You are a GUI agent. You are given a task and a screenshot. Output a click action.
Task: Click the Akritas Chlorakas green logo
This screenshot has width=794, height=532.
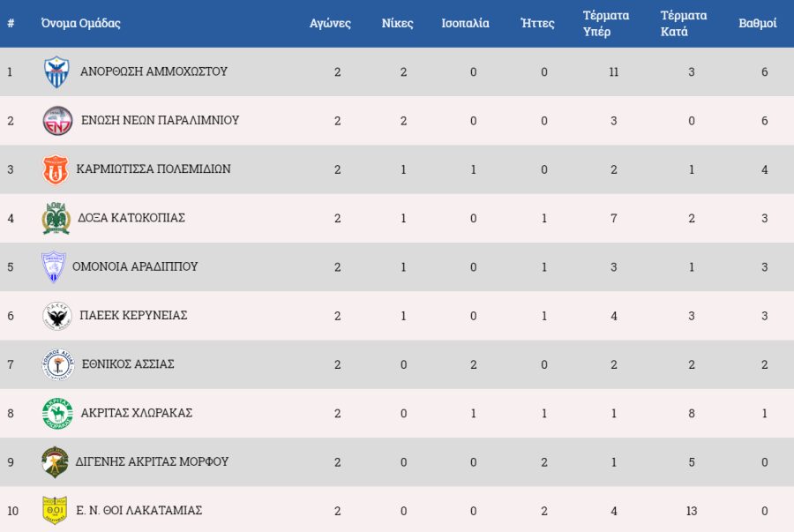(x=57, y=413)
